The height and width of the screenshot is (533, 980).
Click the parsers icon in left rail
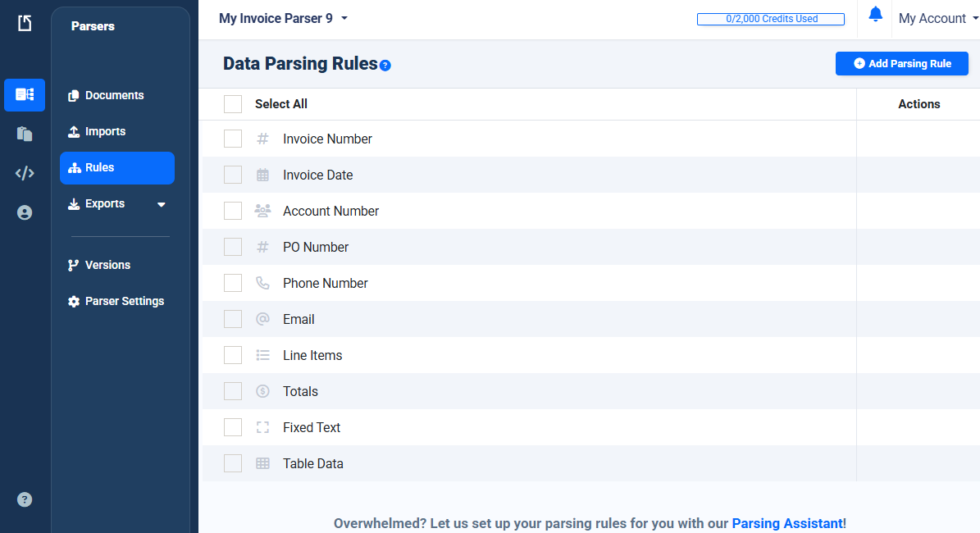click(x=25, y=95)
